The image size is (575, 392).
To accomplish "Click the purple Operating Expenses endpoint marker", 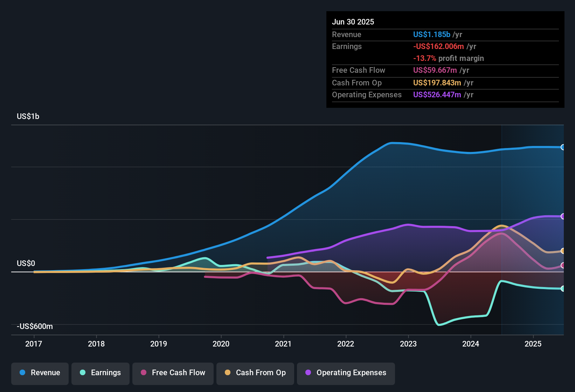I will (563, 216).
